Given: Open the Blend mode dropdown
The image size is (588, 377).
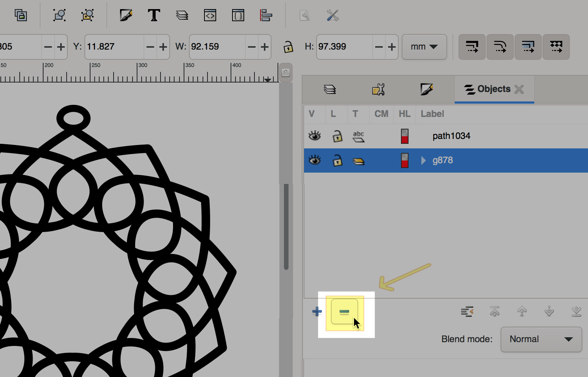Looking at the screenshot, I should pos(541,340).
